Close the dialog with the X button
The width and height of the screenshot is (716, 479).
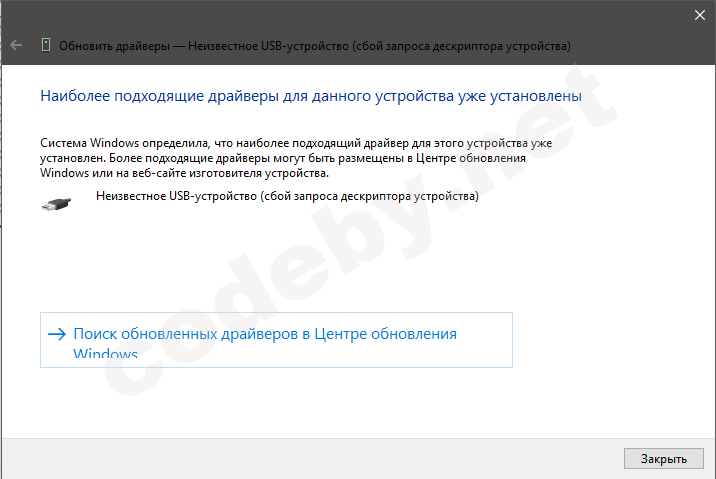(700, 15)
